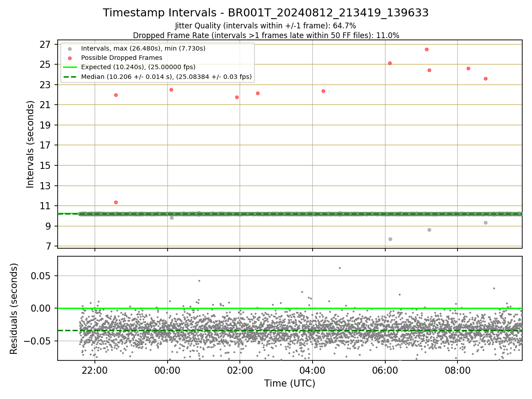
Task: Click legend entry starting with "Median (10.206"
Action: coord(166,77)
